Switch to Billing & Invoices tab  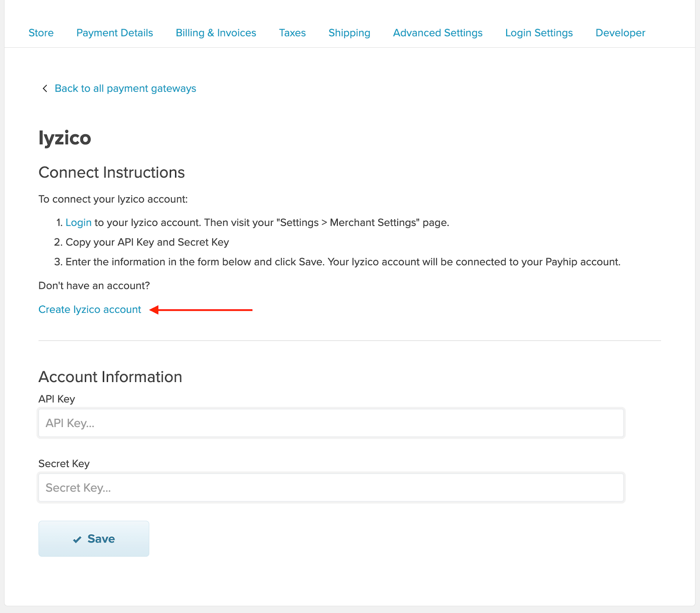(216, 33)
